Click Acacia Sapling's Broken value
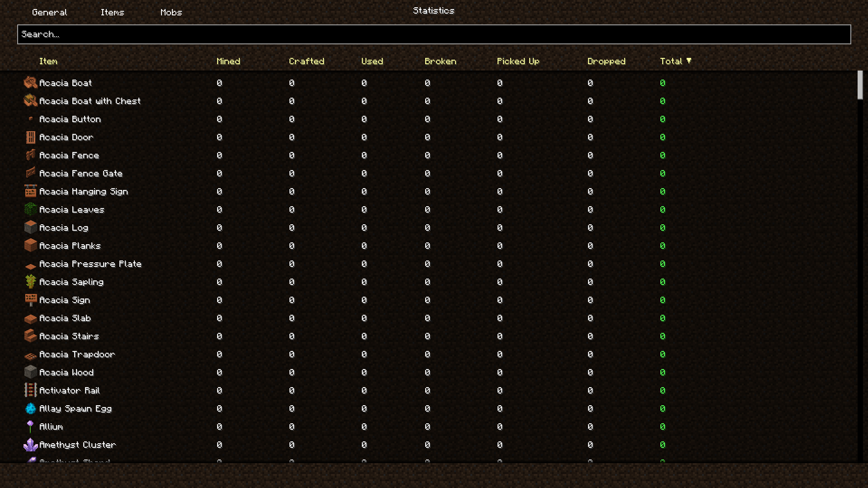The image size is (868, 488). (427, 282)
